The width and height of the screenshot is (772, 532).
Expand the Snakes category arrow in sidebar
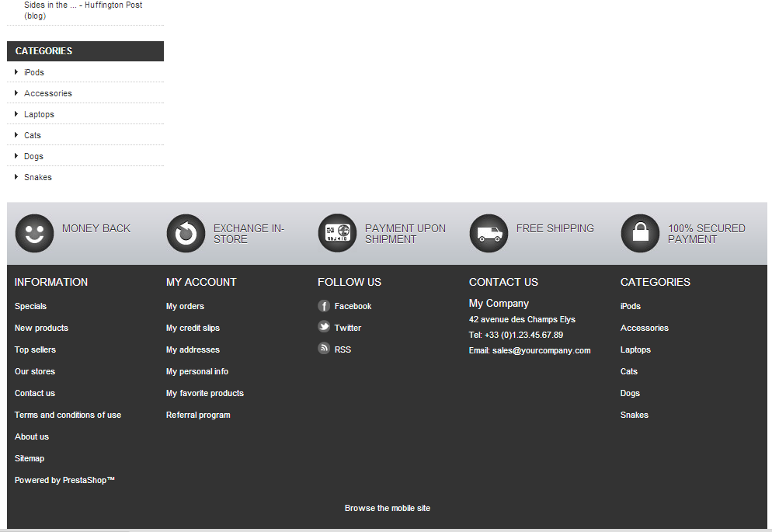16,177
